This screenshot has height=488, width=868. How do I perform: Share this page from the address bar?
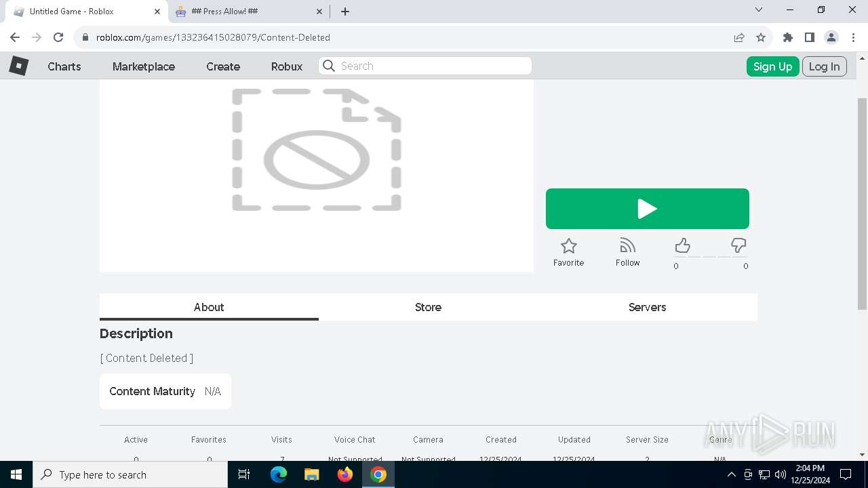pyautogui.click(x=739, y=37)
